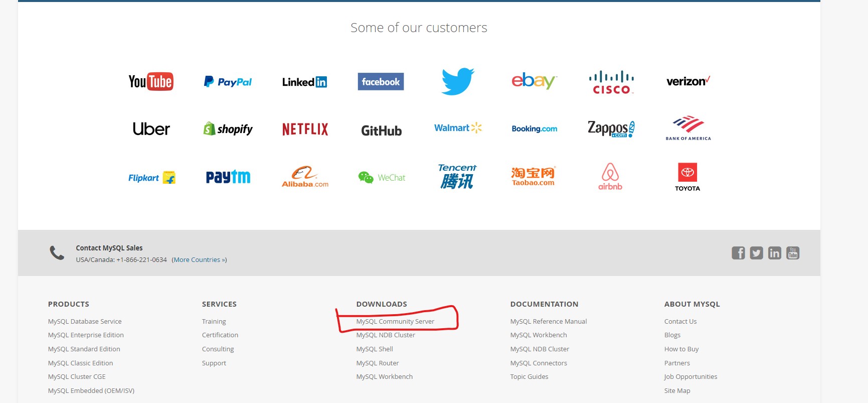Click the facebook customer logo
Viewport: 868px width, 403px height.
coord(381,82)
